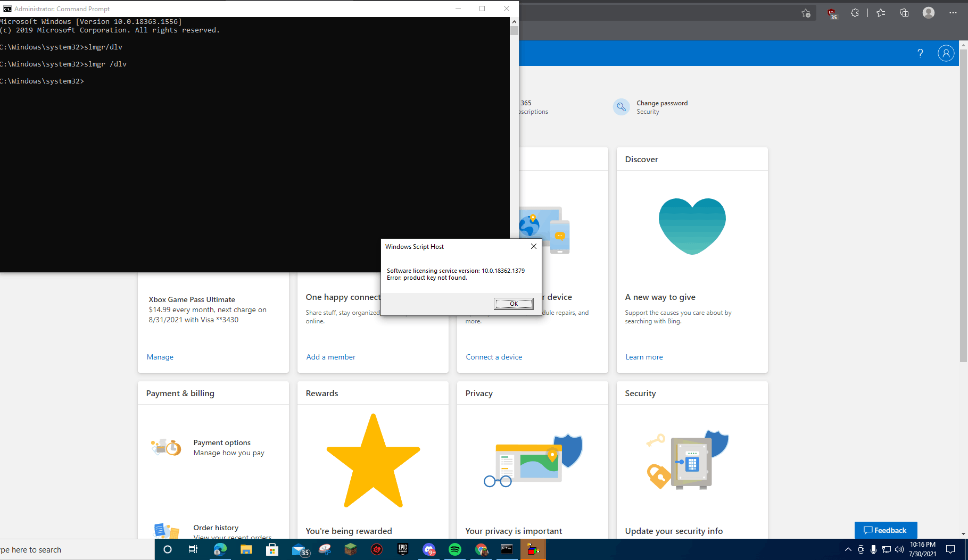This screenshot has height=560, width=968.
Task: Open Minecraft grass block taskbar icon
Action: click(350, 549)
